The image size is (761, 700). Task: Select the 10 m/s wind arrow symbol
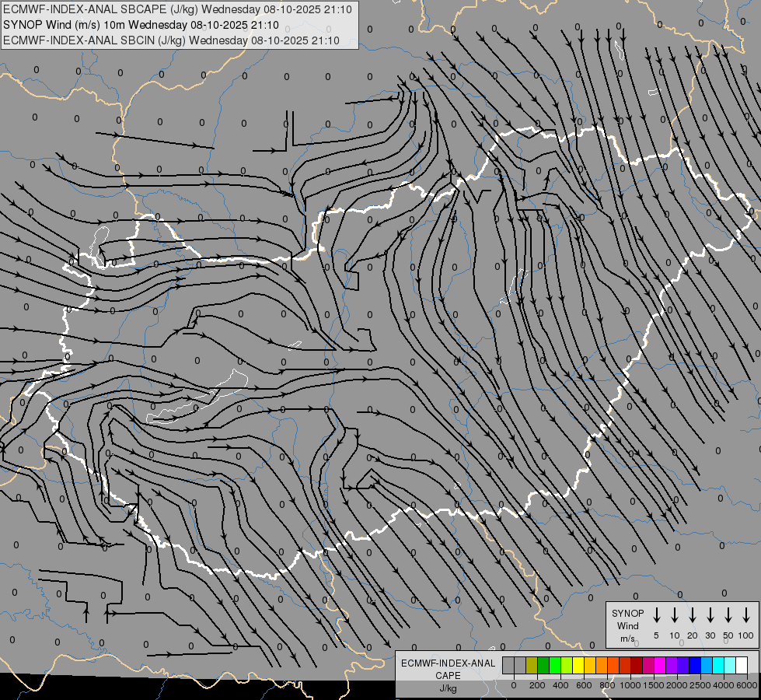coord(675,616)
